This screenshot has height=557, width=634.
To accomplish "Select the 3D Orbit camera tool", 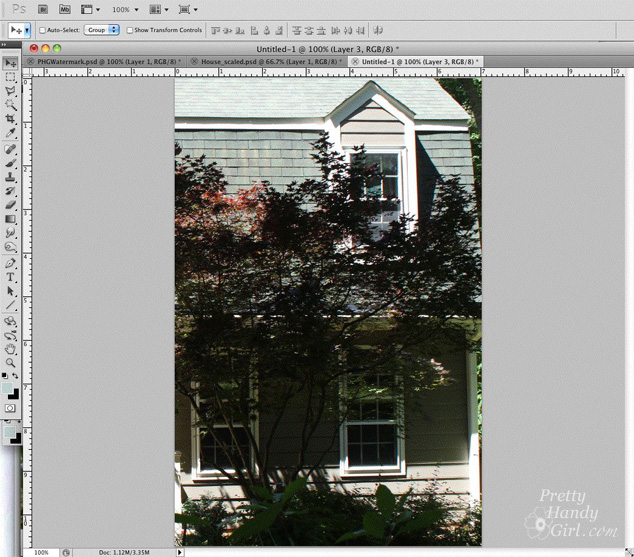I will (10, 335).
